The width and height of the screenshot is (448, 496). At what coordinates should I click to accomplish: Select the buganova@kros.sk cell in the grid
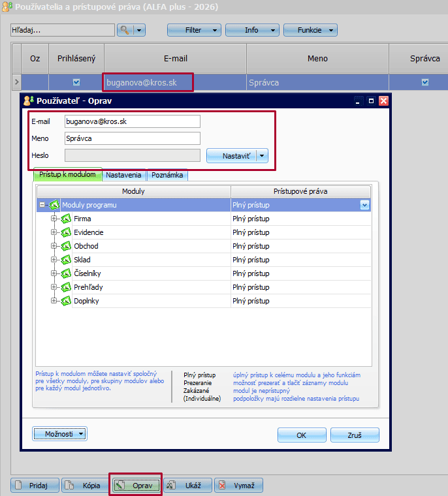click(x=176, y=83)
